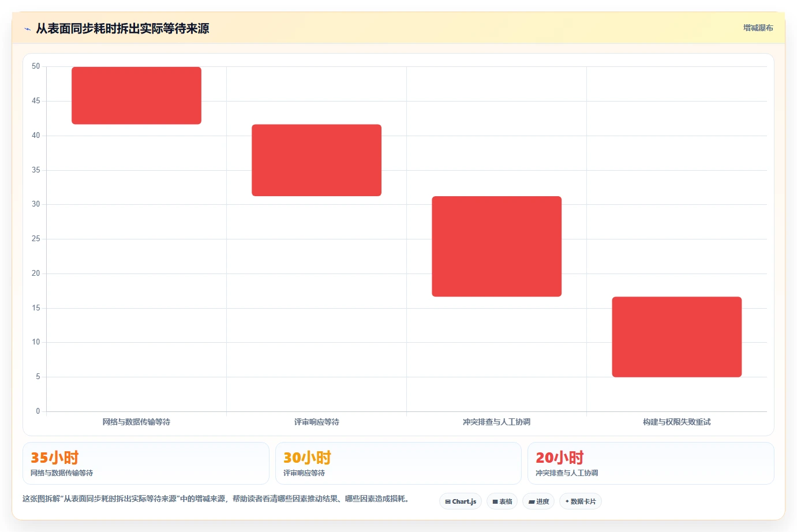
Task: Click the y-axis tick label 0
Action: 38,411
